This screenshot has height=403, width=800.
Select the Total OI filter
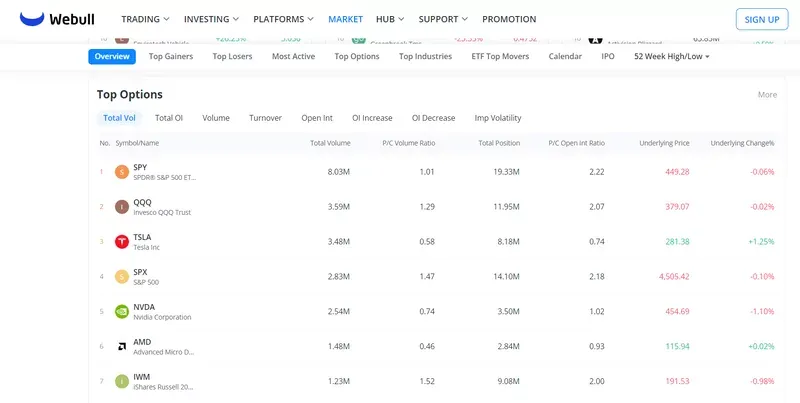click(169, 118)
